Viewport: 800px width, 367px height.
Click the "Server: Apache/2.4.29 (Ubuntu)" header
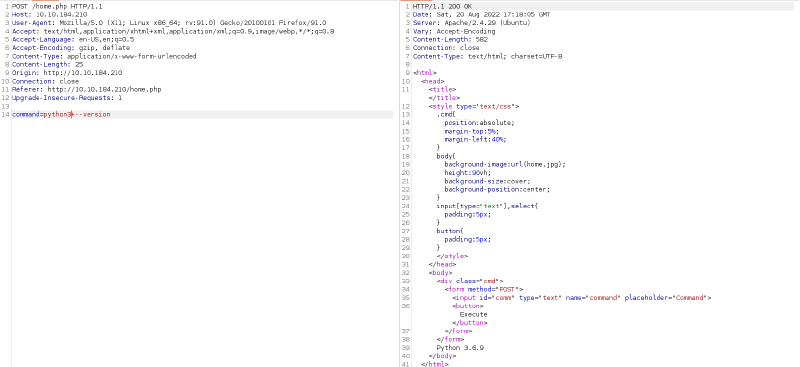coord(472,23)
